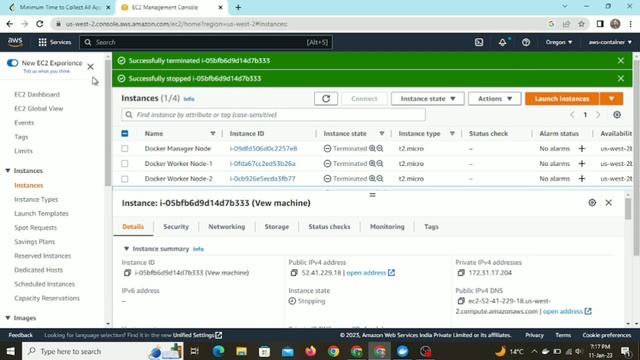This screenshot has width=640, height=360.
Task: Copy the Public IPv4 DNS value
Action: [x=461, y=301]
